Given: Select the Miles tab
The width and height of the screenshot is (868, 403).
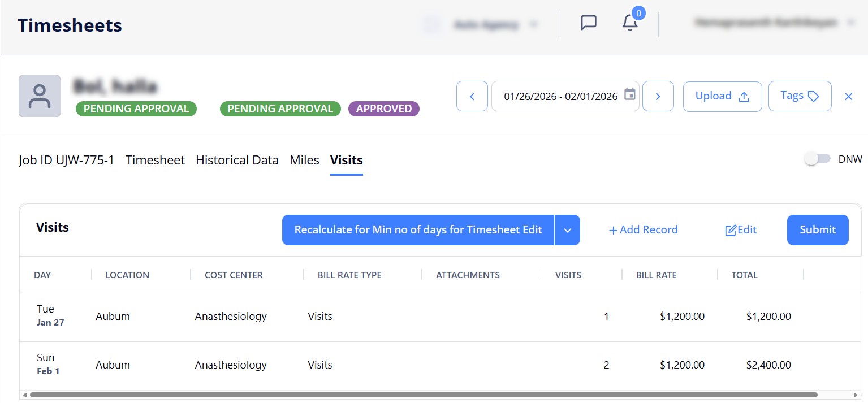Looking at the screenshot, I should coord(304,161).
